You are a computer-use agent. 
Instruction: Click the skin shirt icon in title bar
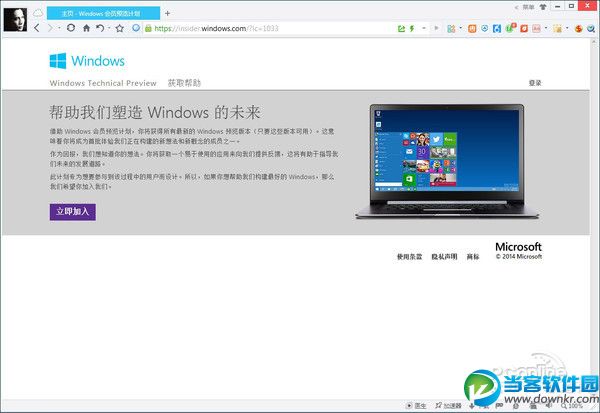click(543, 7)
